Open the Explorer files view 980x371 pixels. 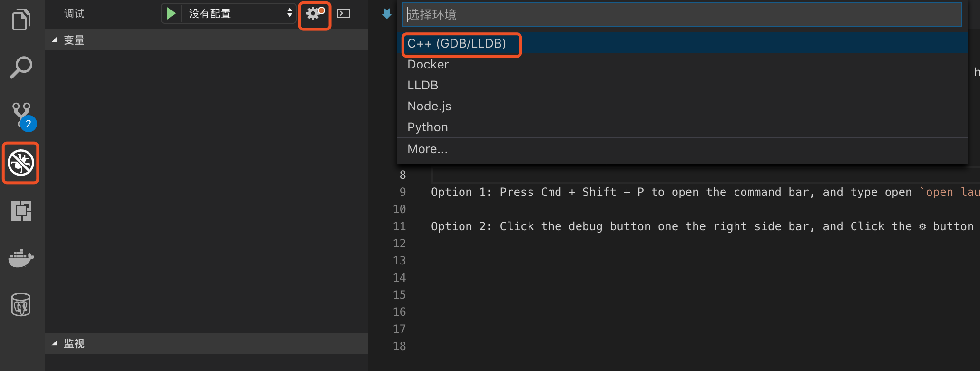tap(21, 20)
